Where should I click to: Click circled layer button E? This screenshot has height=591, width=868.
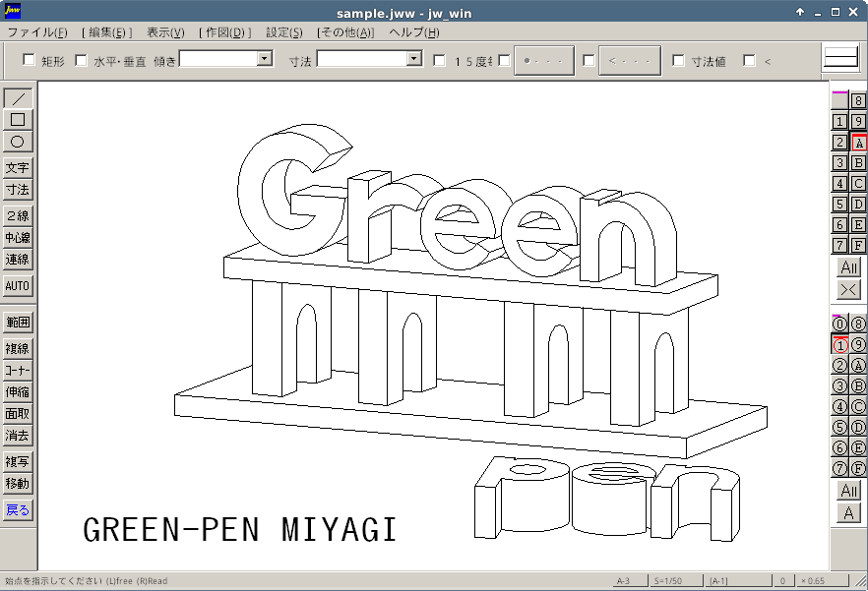pos(858,447)
